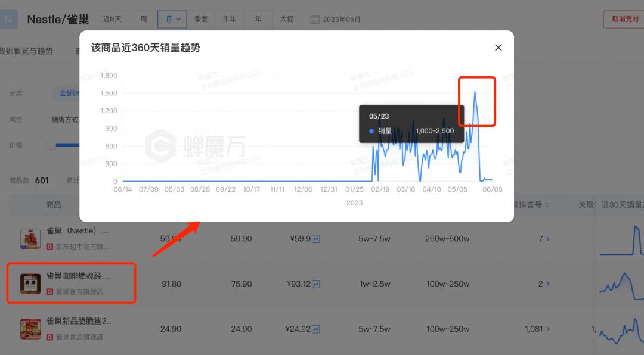Image resolution: width=644 pixels, height=355 pixels.
Task: Open the 月 time-range dropdown
Action: coord(172,19)
